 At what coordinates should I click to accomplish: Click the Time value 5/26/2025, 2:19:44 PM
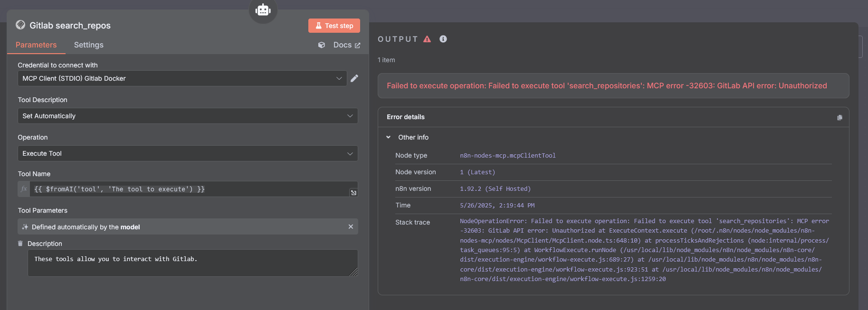pyautogui.click(x=497, y=205)
